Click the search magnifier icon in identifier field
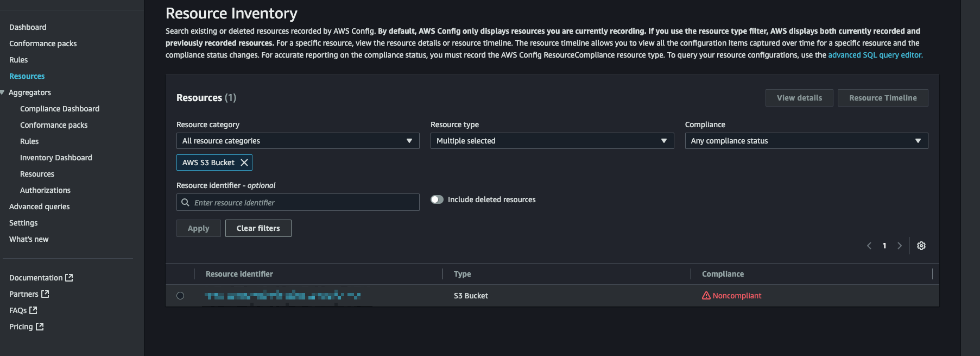980x356 pixels. tap(185, 202)
